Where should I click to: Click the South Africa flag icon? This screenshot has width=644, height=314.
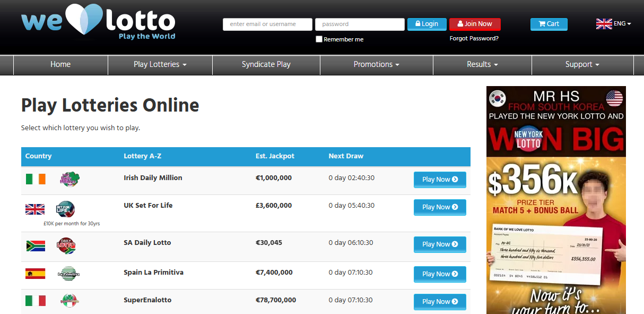[x=36, y=246]
